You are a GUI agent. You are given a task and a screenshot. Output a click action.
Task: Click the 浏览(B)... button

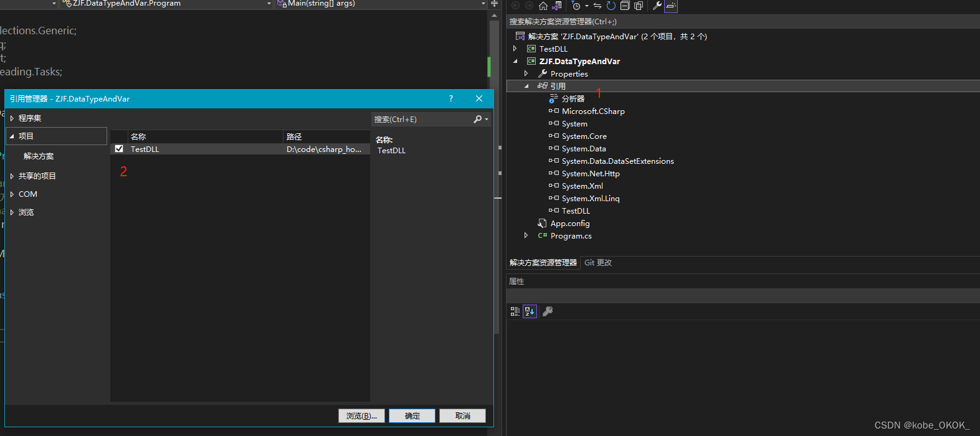pos(361,415)
